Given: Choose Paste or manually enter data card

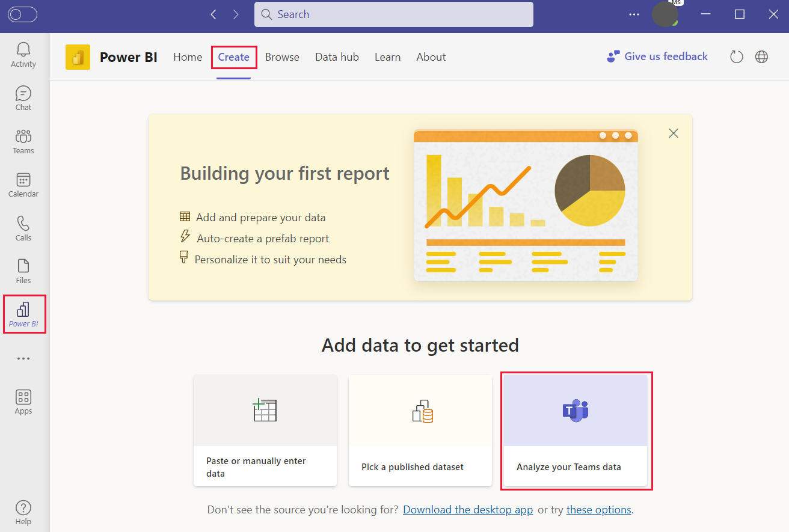Looking at the screenshot, I should click(x=265, y=430).
